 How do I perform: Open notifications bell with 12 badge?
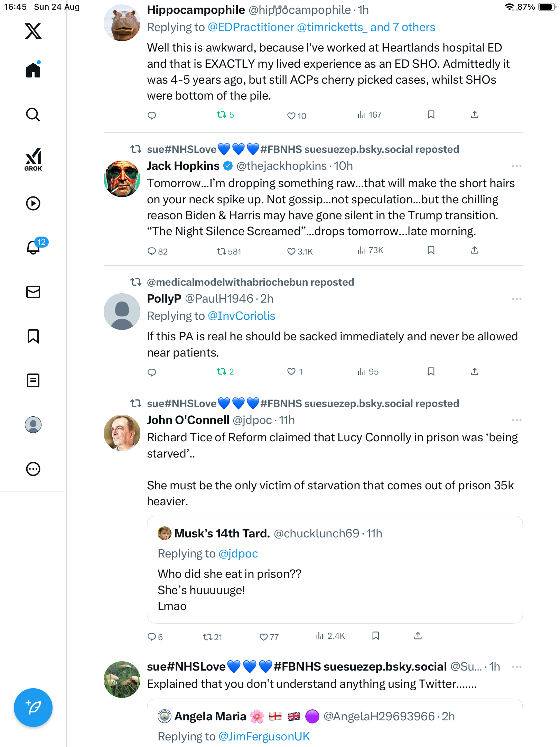(x=34, y=247)
